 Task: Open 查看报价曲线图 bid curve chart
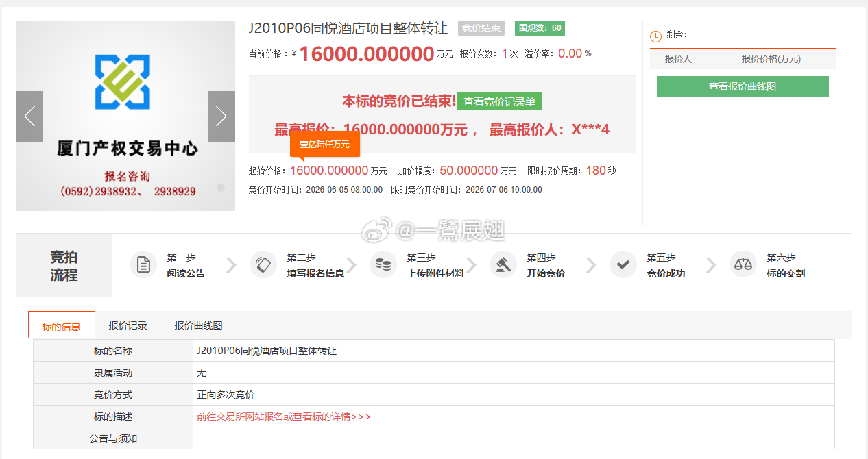(x=743, y=86)
